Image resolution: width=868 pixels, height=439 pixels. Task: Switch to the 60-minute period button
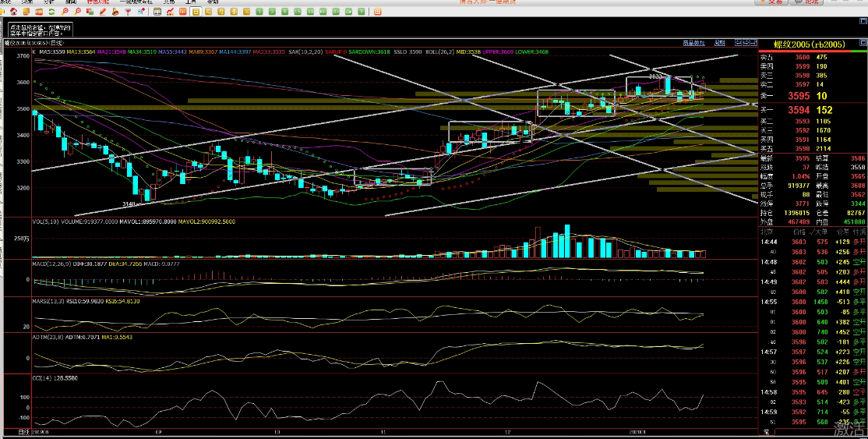[323, 11]
